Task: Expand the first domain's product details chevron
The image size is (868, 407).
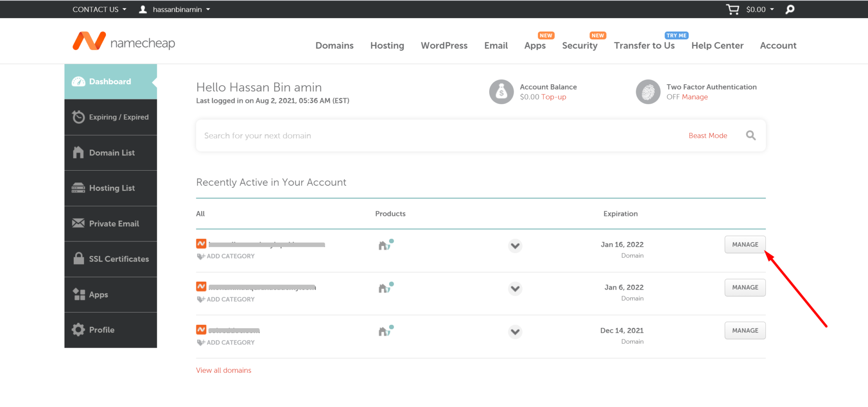Action: [515, 246]
